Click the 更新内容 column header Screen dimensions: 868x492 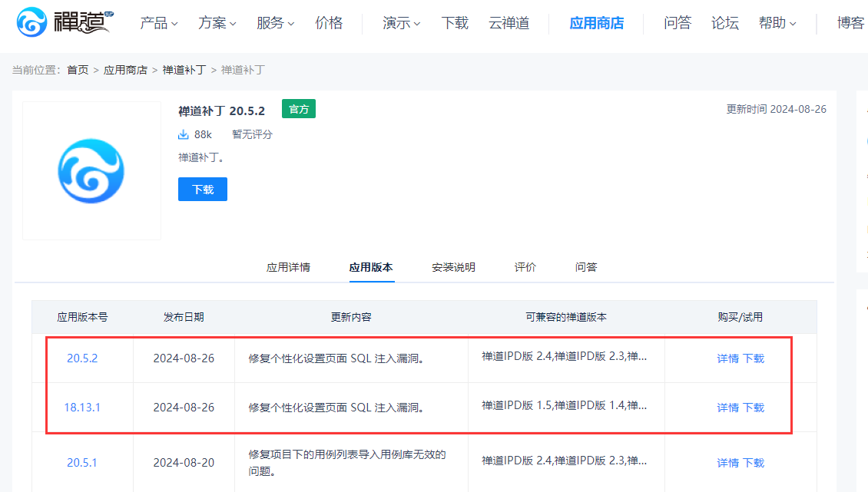tap(351, 317)
